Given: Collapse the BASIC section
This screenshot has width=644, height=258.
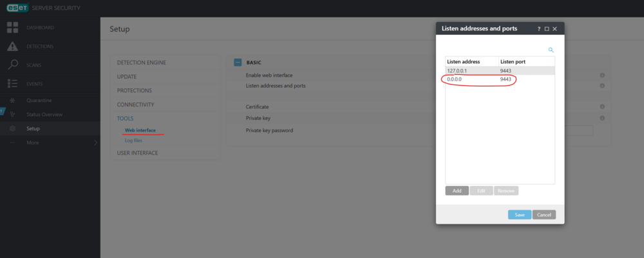Looking at the screenshot, I should 238,63.
